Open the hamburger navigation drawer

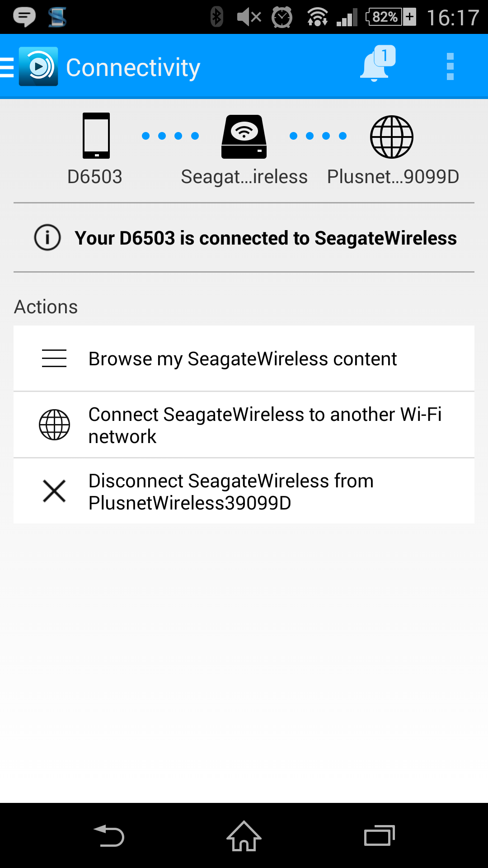[7, 67]
